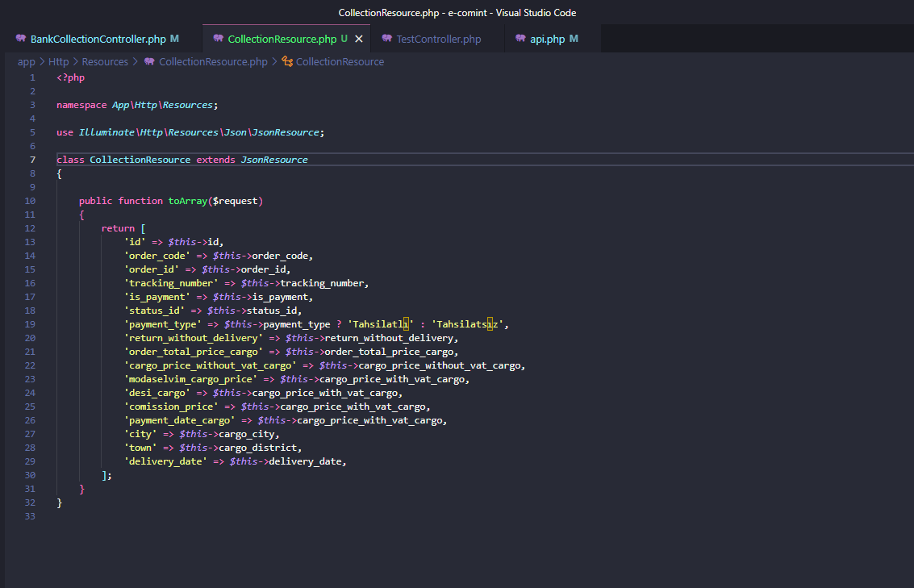Viewport: 914px width, 588px height.
Task: Click 'desi_cargo' key string
Action: click(x=157, y=393)
